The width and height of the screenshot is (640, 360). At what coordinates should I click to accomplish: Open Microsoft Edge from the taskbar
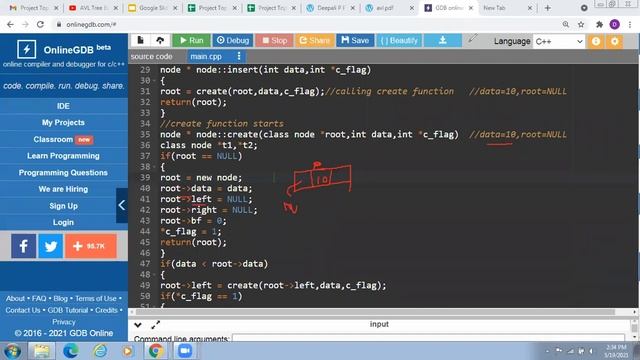(71, 351)
